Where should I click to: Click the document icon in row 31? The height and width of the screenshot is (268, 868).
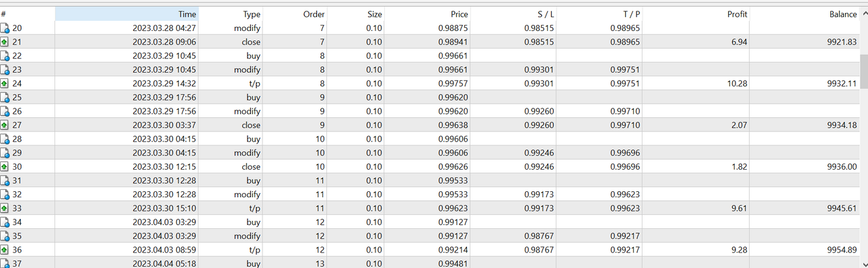click(x=5, y=180)
